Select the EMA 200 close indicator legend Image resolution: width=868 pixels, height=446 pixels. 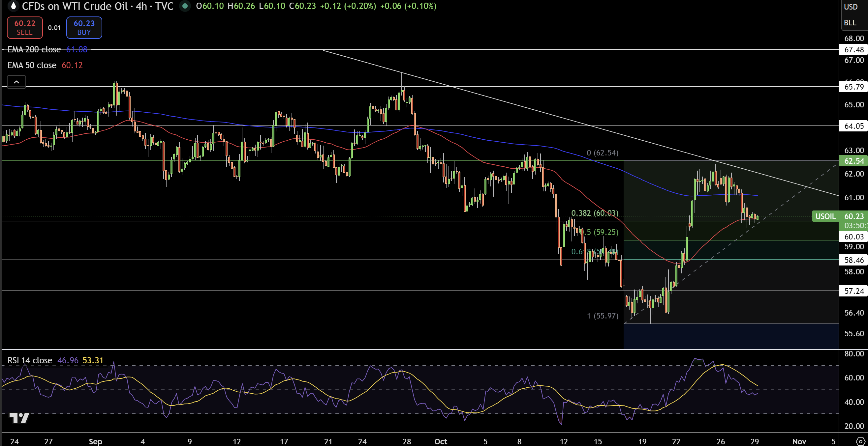click(x=34, y=49)
